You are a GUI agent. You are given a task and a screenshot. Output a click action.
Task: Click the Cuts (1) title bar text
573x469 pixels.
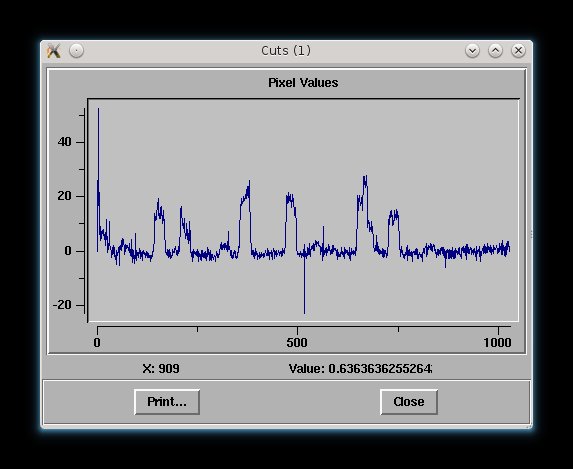pyautogui.click(x=286, y=50)
